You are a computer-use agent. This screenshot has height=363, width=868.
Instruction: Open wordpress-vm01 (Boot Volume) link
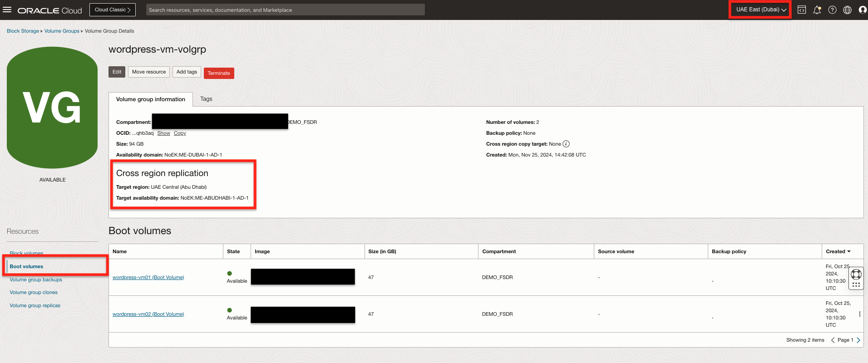tap(148, 277)
